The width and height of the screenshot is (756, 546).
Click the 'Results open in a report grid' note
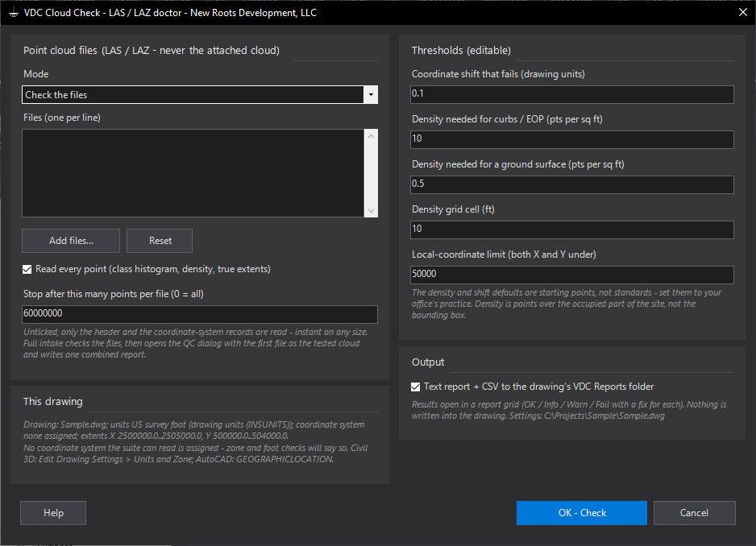[569, 410]
